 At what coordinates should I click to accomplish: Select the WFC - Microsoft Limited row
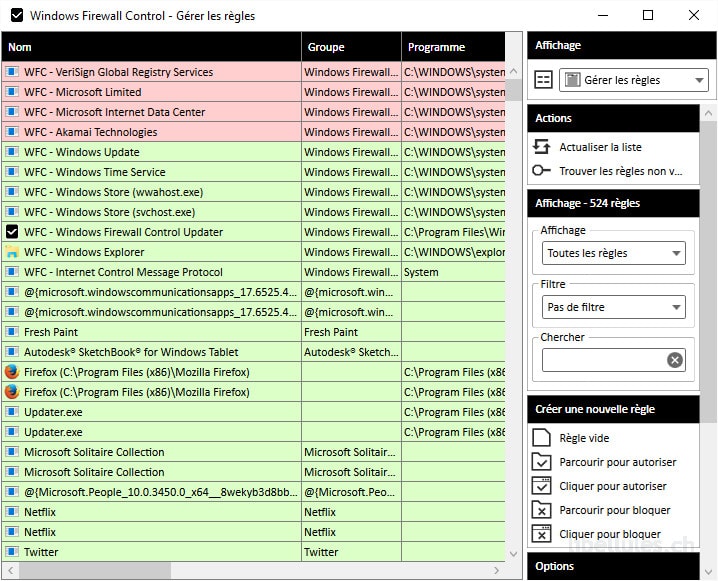tap(254, 92)
